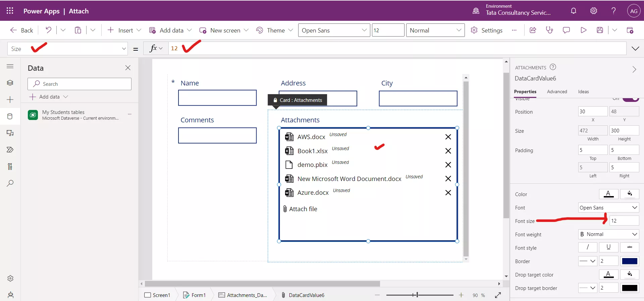Screen dimensions: 644x301
Task: Expand the Add data dropdown in the Data pane
Action: point(65,97)
